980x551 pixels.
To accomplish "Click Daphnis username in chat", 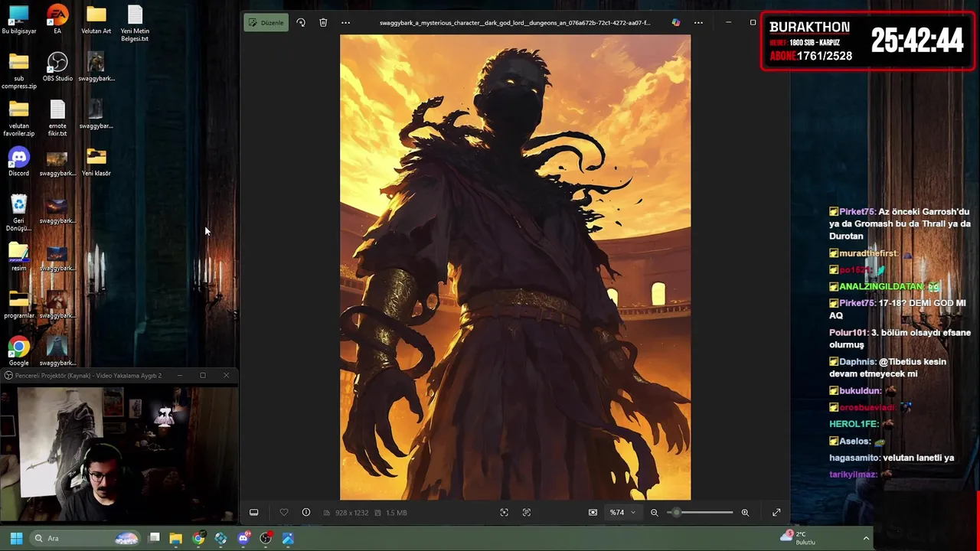I will 857,362.
